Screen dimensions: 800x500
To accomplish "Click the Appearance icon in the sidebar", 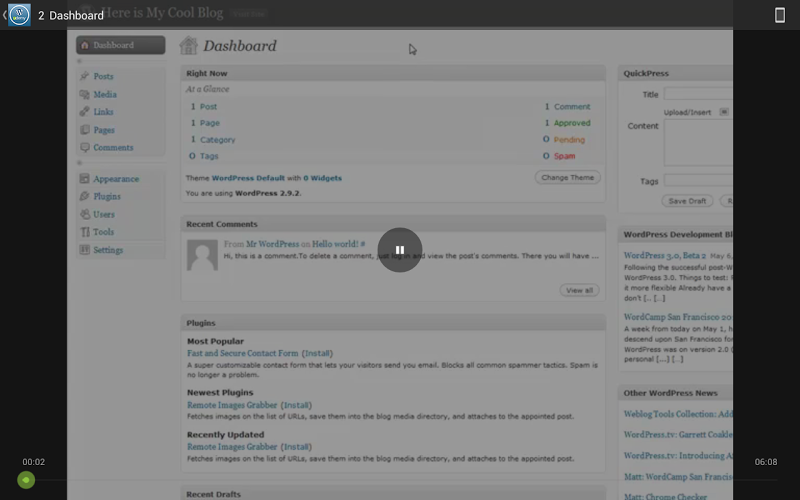I will pyautogui.click(x=85, y=179).
